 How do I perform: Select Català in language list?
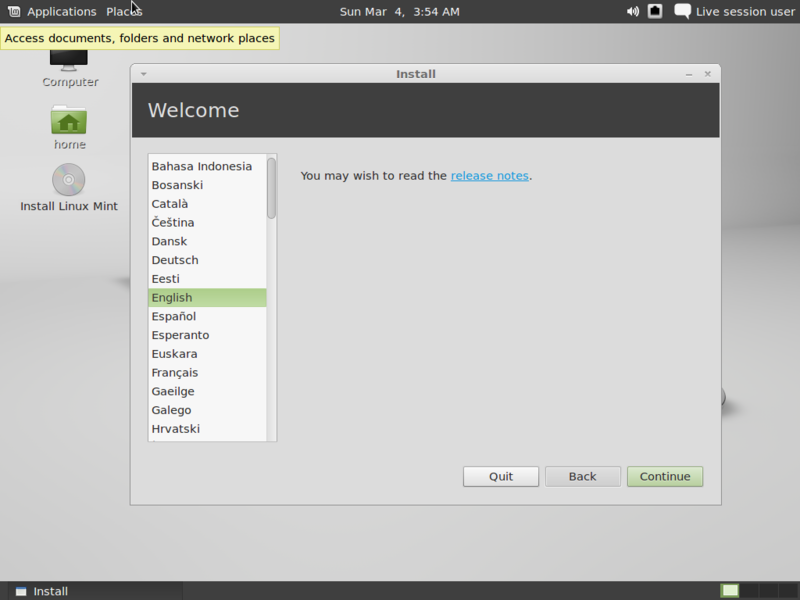(207, 204)
